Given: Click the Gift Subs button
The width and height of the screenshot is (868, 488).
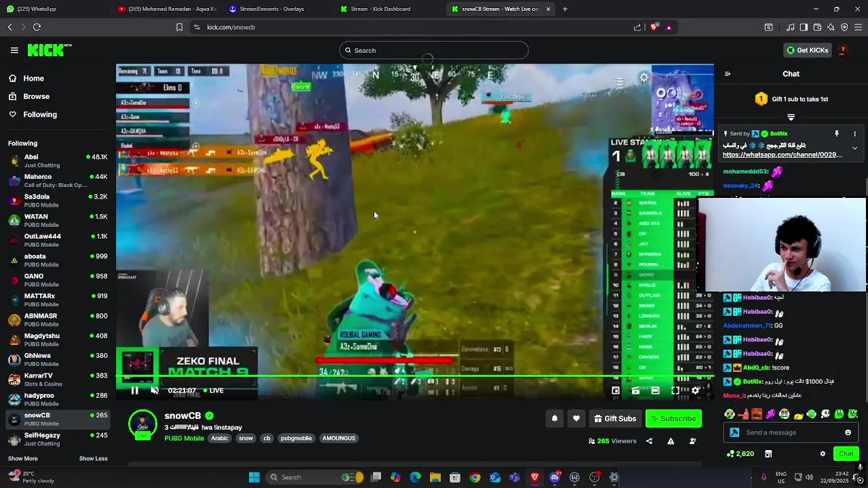Looking at the screenshot, I should [615, 419].
